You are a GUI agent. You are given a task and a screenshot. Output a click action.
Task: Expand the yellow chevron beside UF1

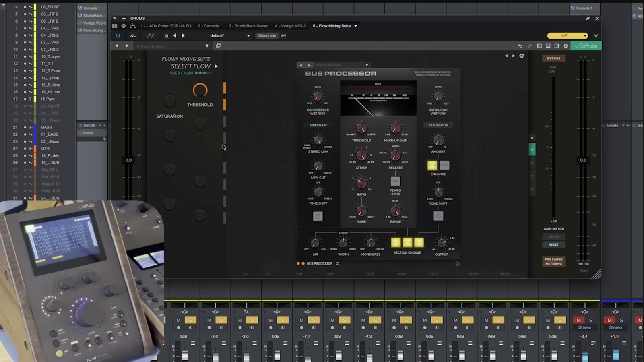[596, 36]
